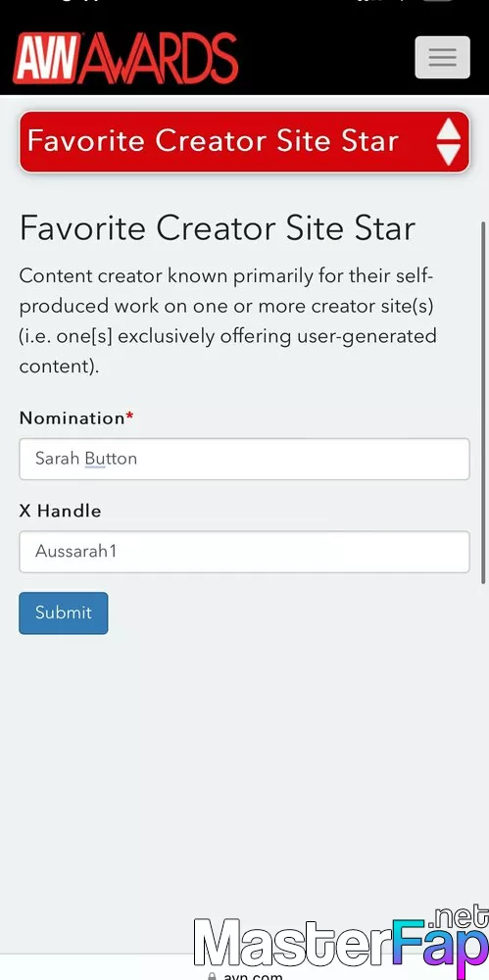Tap the lock icon beside avn.com
Viewport: 489px width, 980px height.
coord(212,975)
